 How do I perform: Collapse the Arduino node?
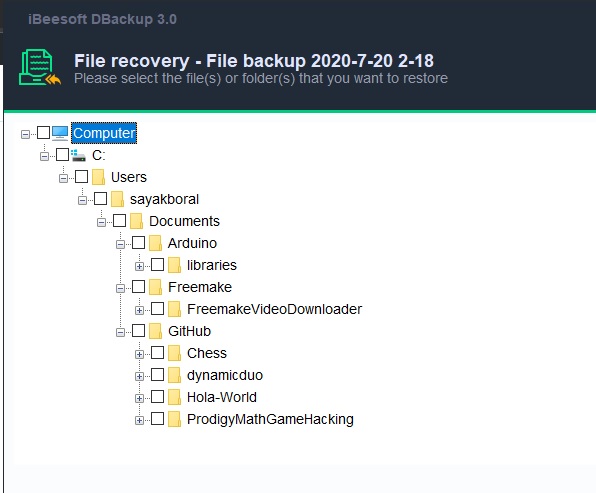click(120, 244)
